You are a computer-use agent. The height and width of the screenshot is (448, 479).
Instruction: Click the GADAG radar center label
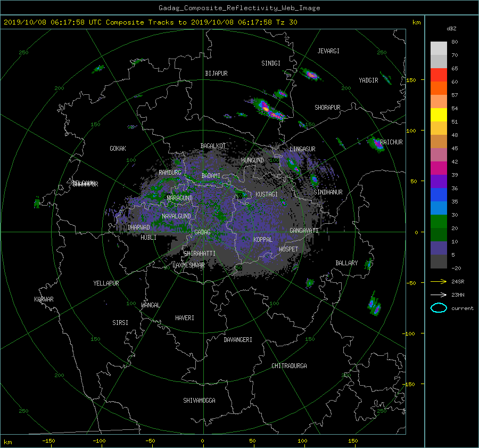point(202,232)
